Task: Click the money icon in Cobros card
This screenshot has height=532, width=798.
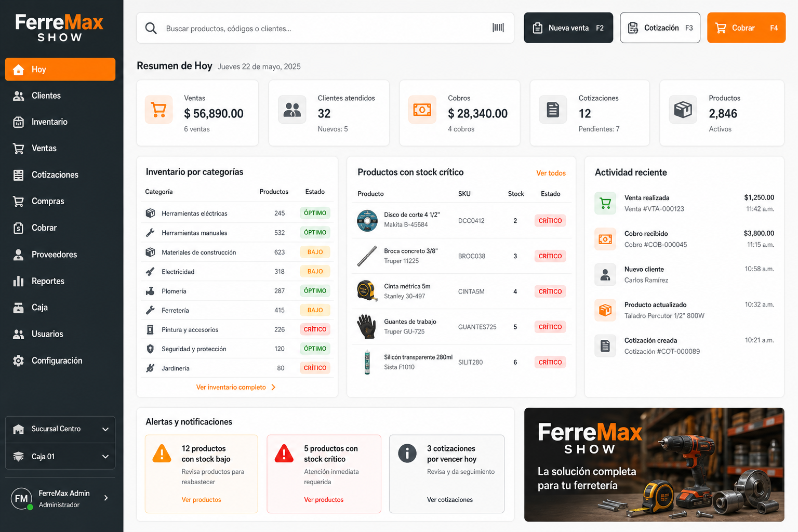Action: point(422,110)
